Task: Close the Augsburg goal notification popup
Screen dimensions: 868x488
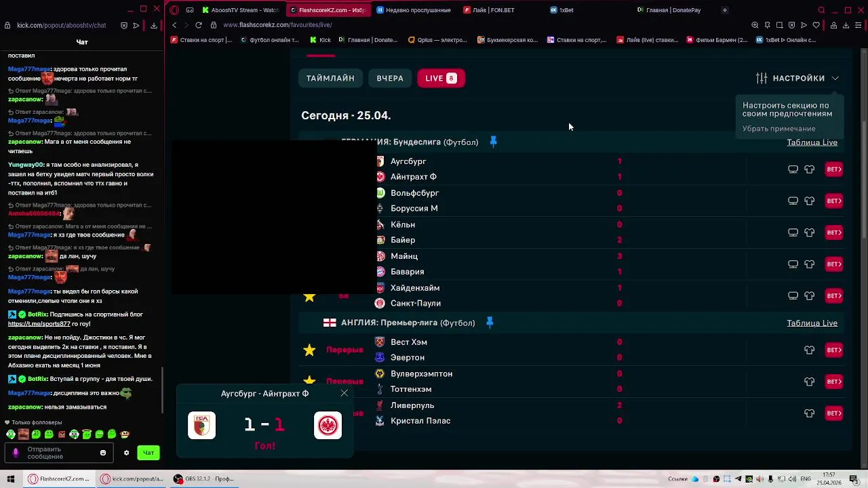Action: 344,393
